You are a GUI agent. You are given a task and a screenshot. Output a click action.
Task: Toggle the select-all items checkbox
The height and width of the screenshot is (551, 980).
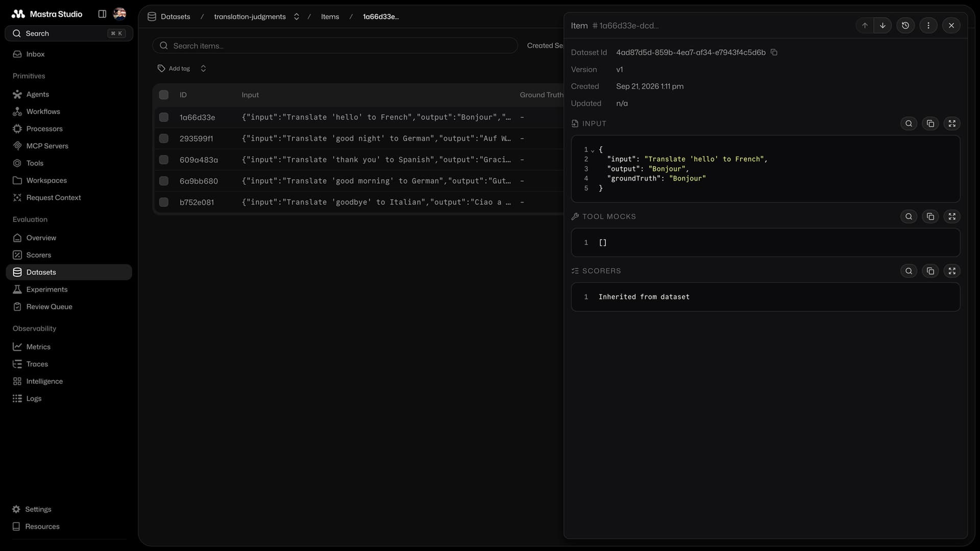click(164, 95)
